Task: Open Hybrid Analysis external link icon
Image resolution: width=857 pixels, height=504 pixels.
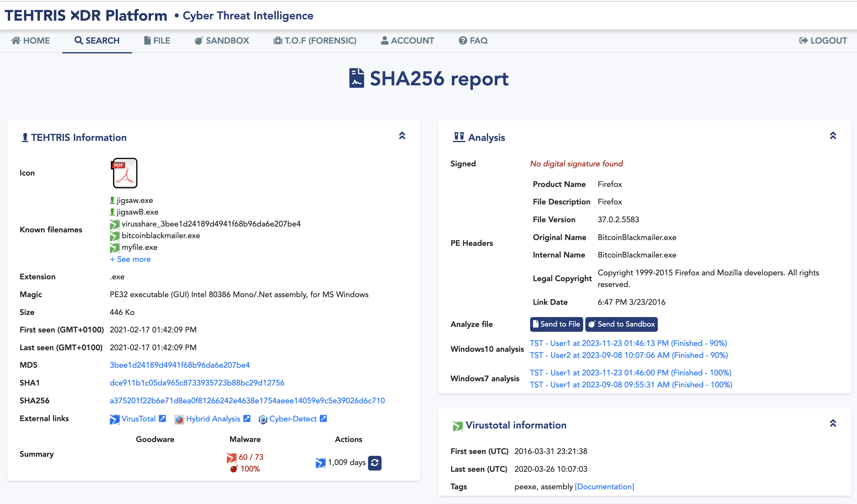Action: tap(247, 418)
